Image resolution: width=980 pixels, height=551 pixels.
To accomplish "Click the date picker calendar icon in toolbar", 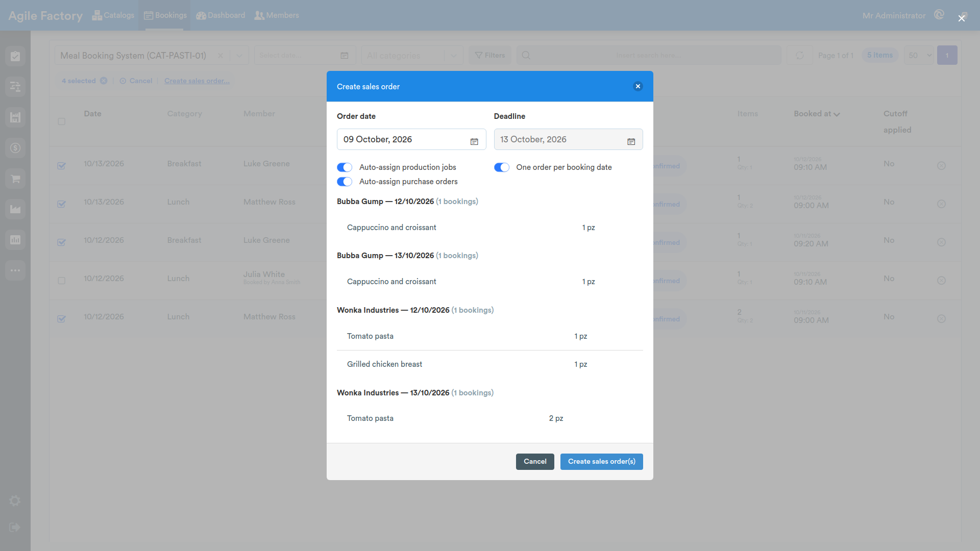I will tap(345, 56).
